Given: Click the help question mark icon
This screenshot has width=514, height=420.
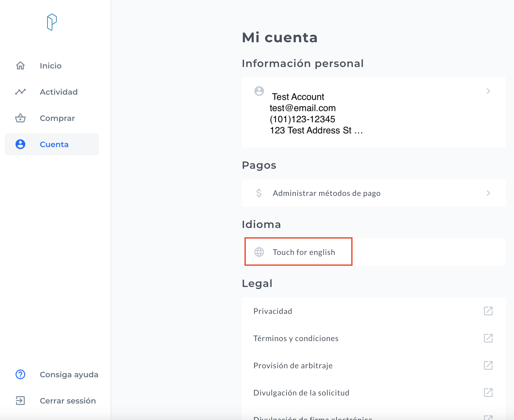Looking at the screenshot, I should point(20,374).
